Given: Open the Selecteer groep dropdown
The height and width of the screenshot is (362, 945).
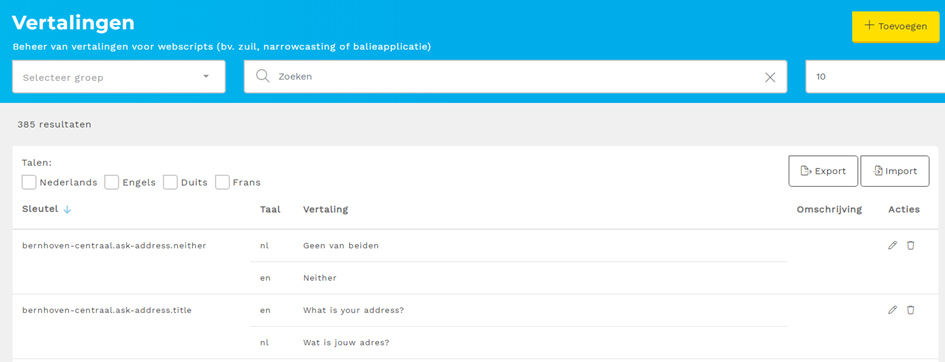Looking at the screenshot, I should pos(119,76).
